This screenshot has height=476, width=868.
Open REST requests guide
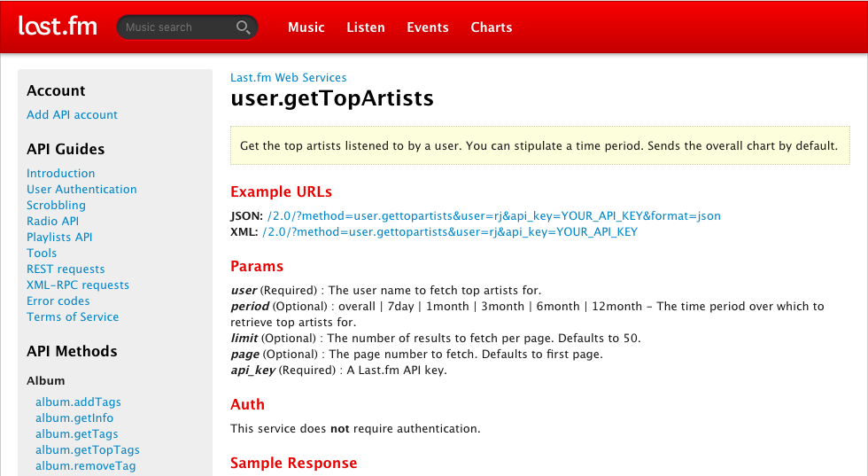click(66, 269)
